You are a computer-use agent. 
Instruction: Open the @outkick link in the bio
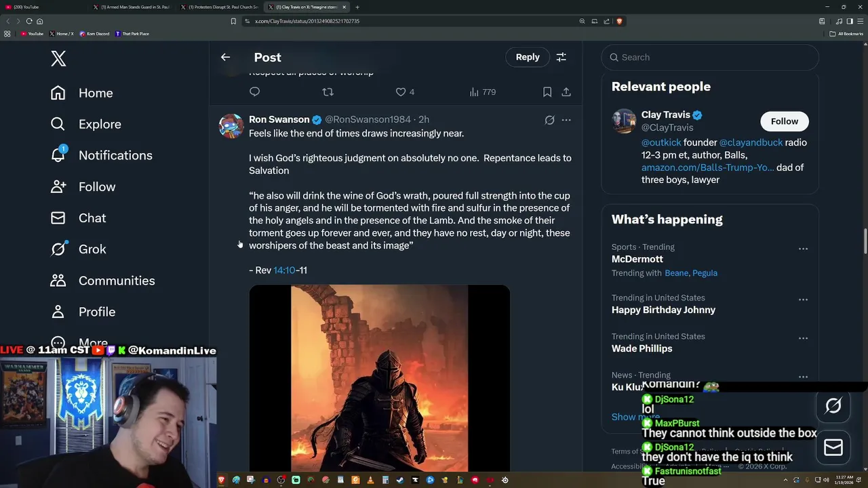point(660,142)
